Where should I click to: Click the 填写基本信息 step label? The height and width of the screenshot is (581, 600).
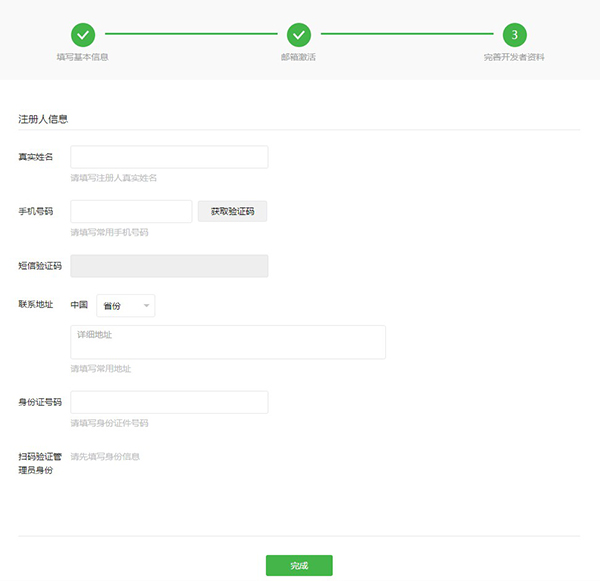(x=83, y=57)
